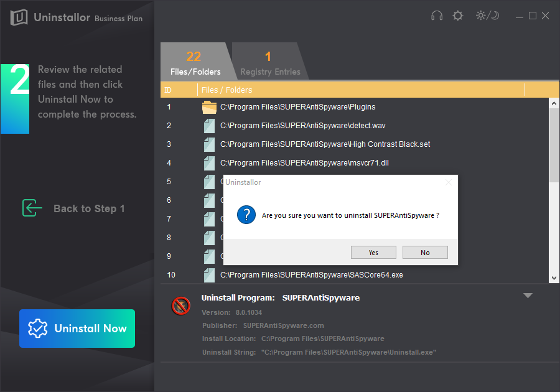Click the file icon in row 5

click(209, 182)
